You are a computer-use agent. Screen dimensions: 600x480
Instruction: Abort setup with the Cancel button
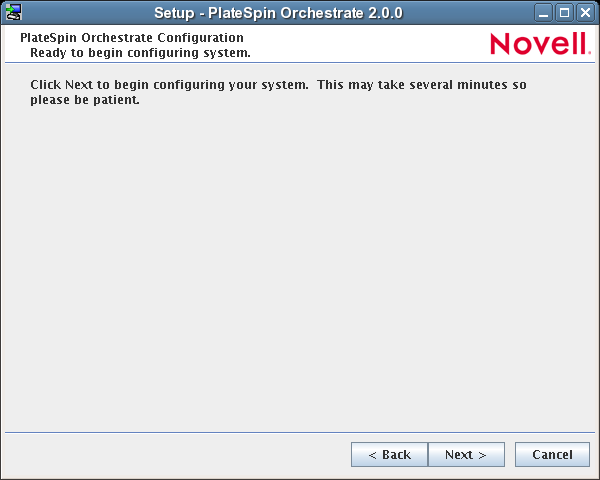[552, 454]
